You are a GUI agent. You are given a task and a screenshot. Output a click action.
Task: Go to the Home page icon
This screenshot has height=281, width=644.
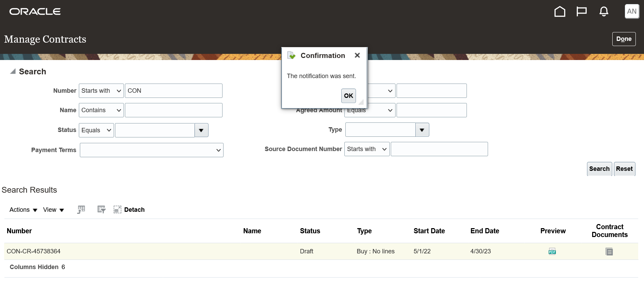point(560,12)
